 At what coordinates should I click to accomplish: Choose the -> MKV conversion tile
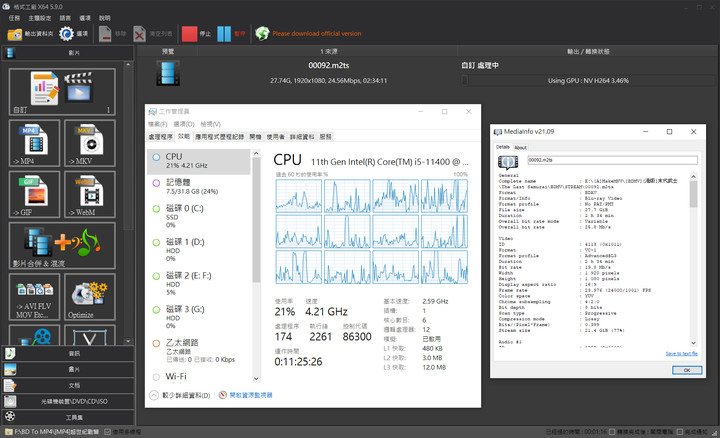pyautogui.click(x=90, y=143)
